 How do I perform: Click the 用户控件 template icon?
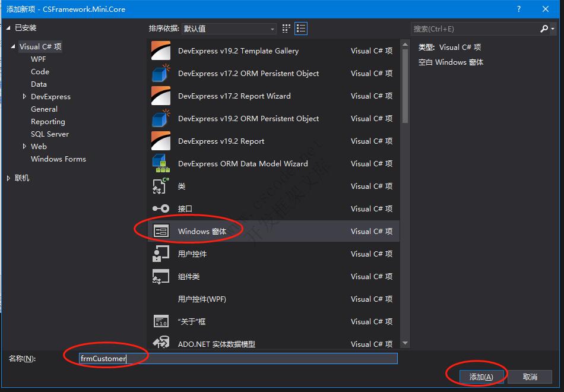pos(161,254)
